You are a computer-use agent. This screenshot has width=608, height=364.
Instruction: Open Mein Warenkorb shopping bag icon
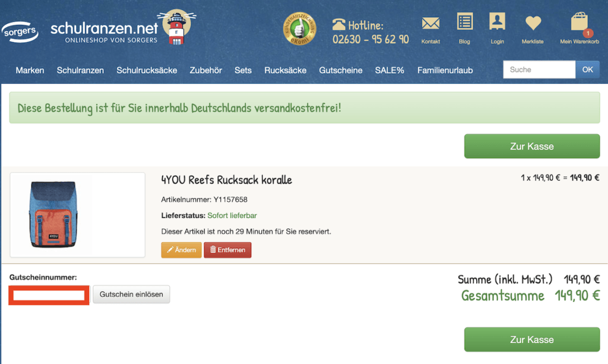click(579, 22)
